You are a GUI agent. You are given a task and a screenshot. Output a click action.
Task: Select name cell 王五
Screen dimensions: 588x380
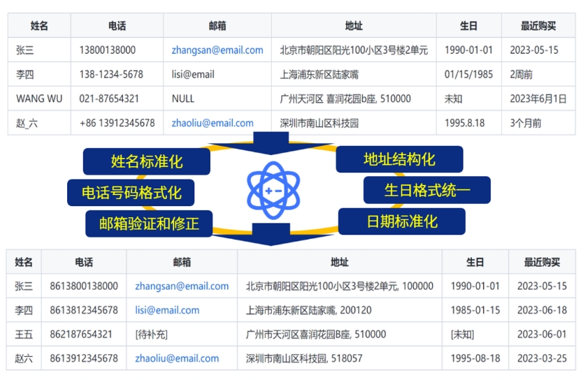click(24, 334)
